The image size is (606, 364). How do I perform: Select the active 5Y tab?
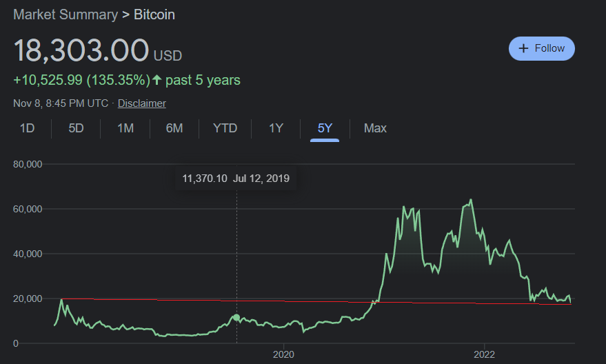(x=325, y=128)
